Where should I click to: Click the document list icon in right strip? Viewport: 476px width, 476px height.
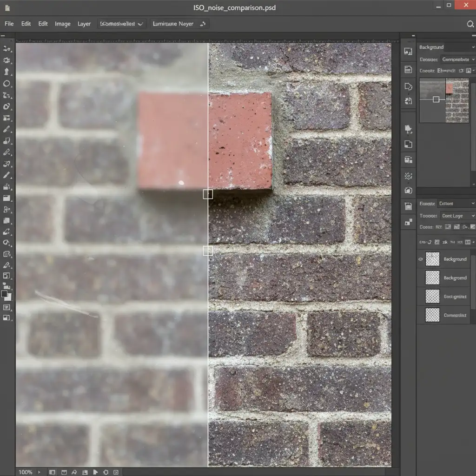coord(408,70)
